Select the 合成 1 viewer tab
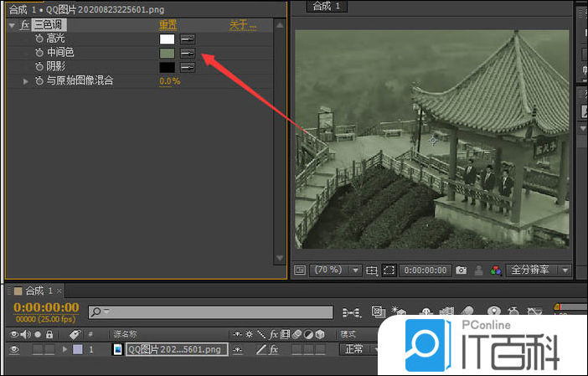The image size is (588, 376). [x=327, y=6]
